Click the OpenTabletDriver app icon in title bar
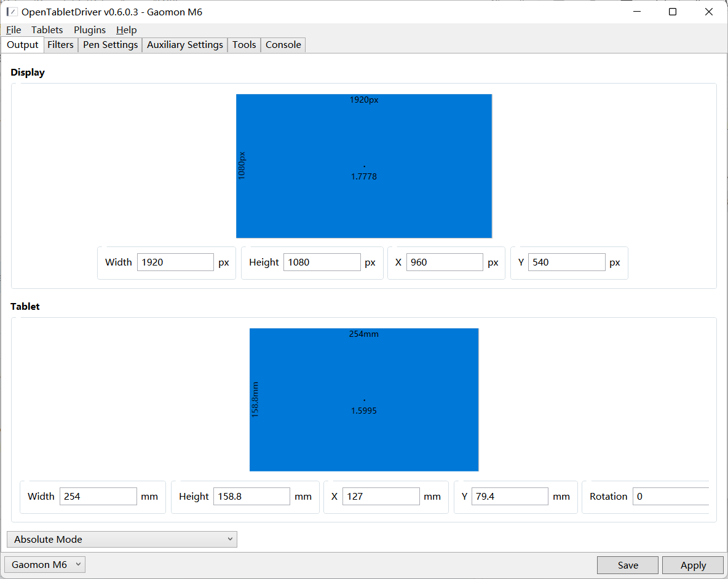Viewport: 728px width, 579px height. 12,12
